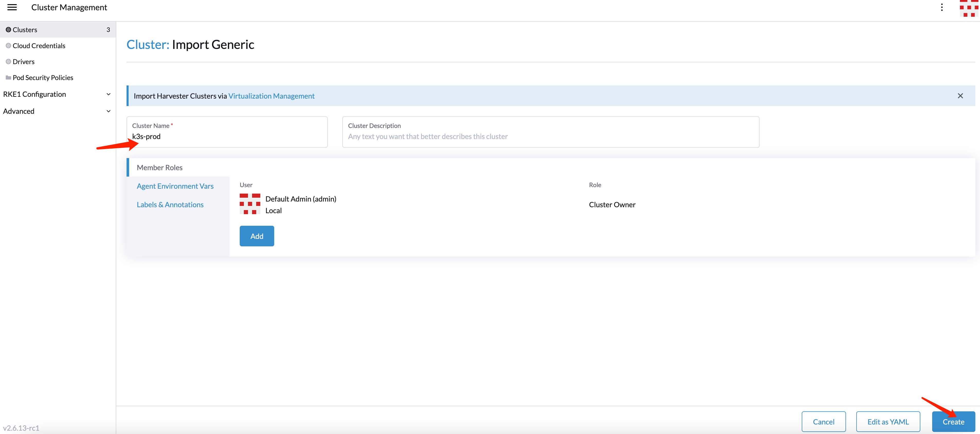Open Pod Security Policies in sidebar
980x434 pixels.
tap(58, 78)
